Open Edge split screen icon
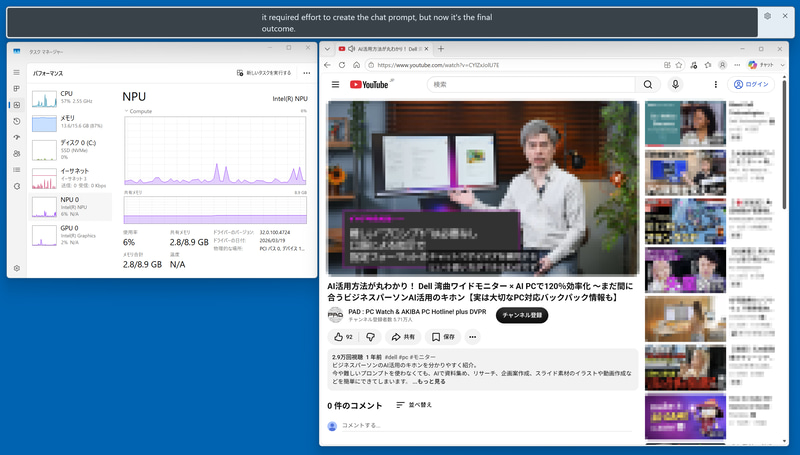800x455 pixels. coord(667,65)
